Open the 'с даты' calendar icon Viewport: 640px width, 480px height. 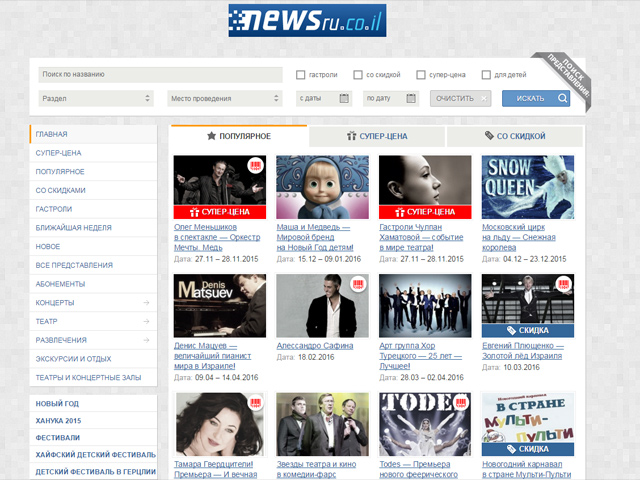[344, 98]
